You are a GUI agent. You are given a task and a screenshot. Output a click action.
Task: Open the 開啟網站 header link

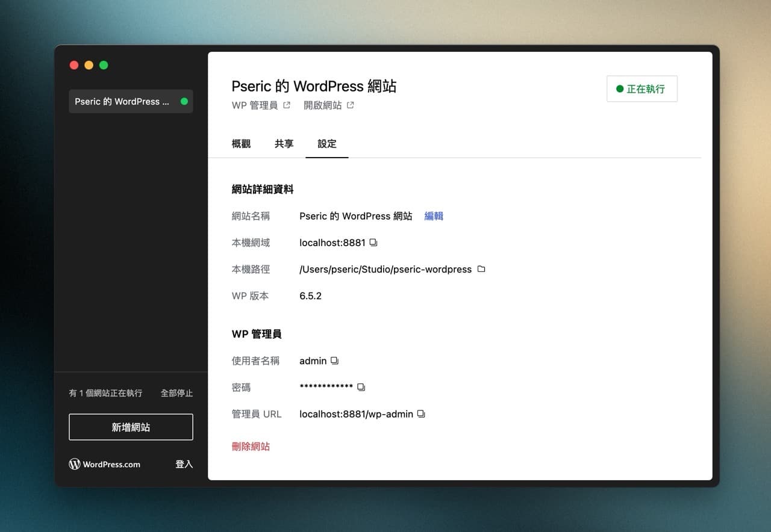click(329, 105)
